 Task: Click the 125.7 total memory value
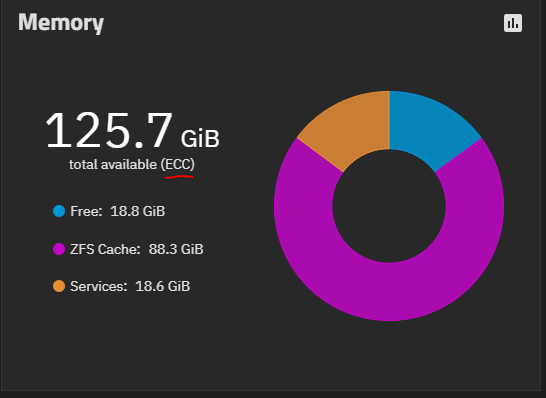pyautogui.click(x=109, y=130)
